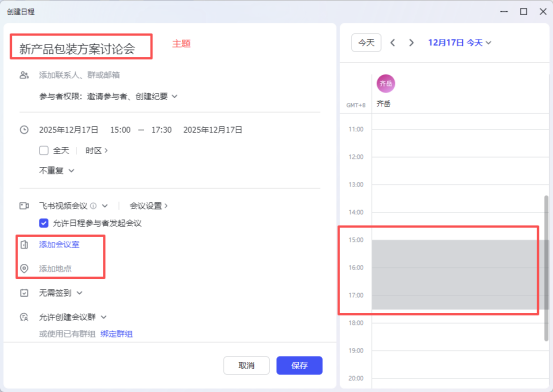Click 取消 cancel button
Viewport: 553px width, 392px height.
(246, 365)
